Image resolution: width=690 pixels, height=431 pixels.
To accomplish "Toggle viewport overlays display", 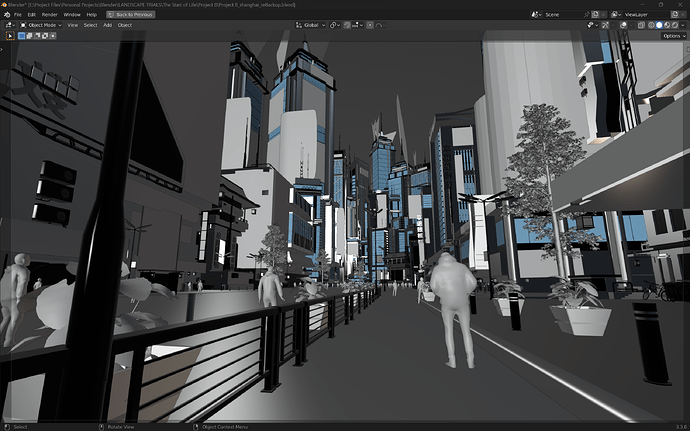I will 624,25.
